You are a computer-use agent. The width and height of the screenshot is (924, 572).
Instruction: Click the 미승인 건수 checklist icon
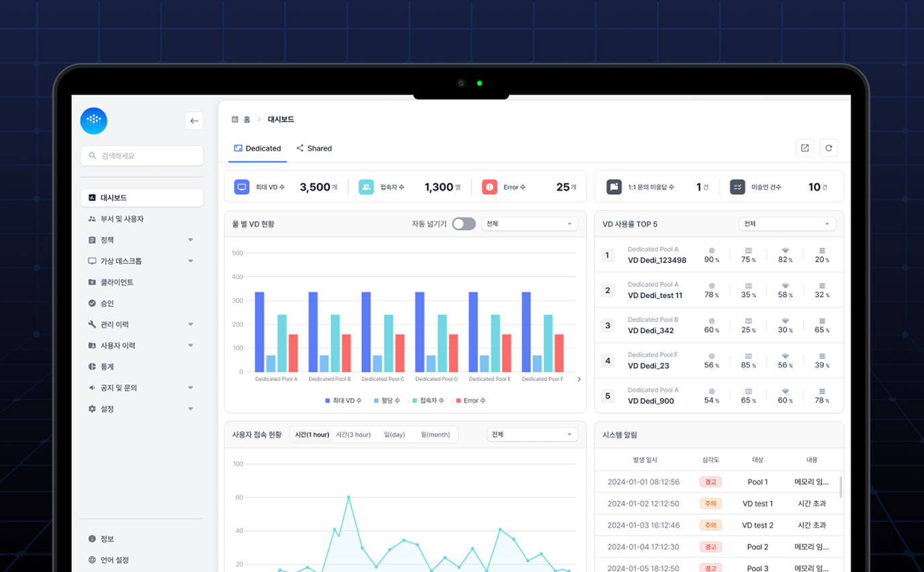pyautogui.click(x=737, y=187)
